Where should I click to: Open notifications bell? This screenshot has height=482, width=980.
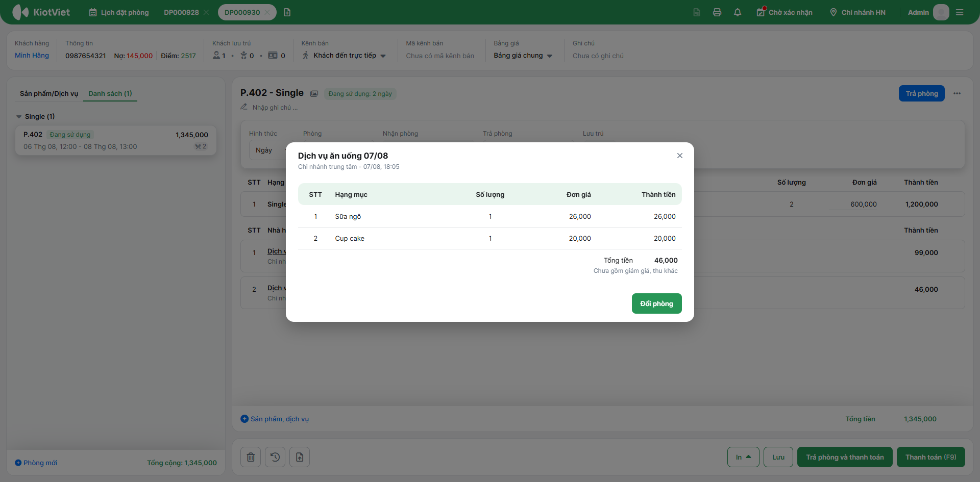pyautogui.click(x=738, y=12)
